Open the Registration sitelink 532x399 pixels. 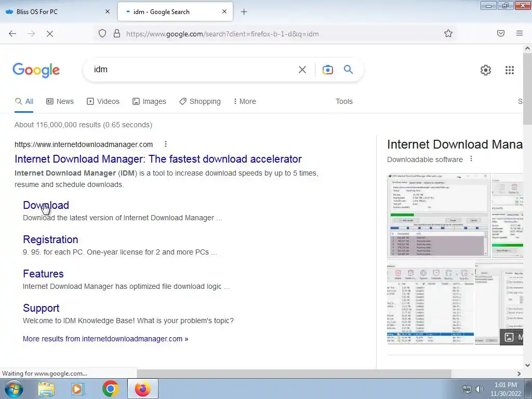tap(50, 240)
